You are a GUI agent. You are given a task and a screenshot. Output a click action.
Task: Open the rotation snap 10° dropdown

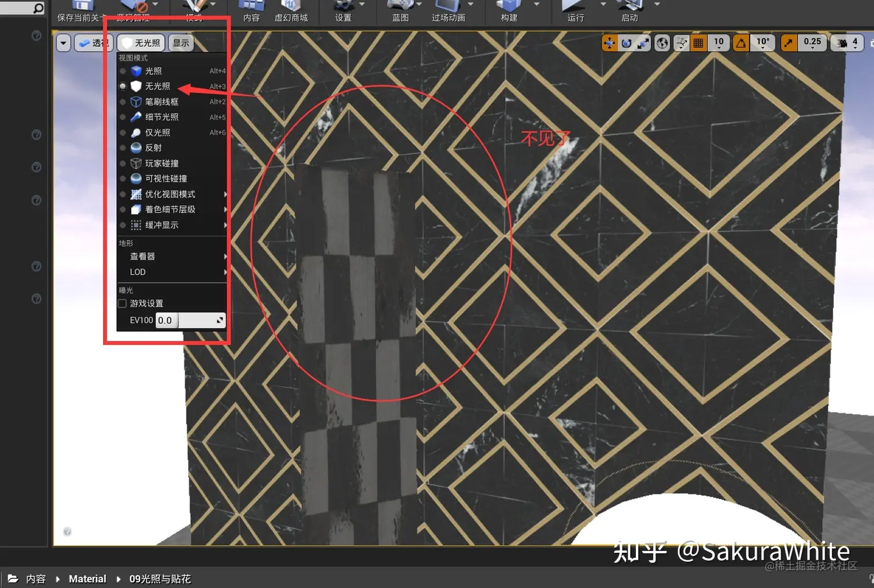coord(763,43)
